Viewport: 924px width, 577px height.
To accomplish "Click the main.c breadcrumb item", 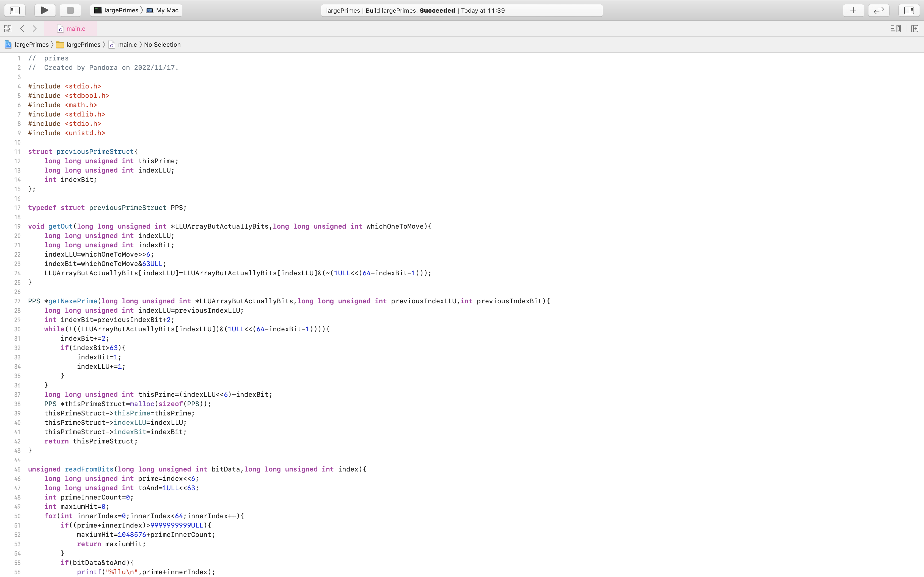I will pos(123,45).
